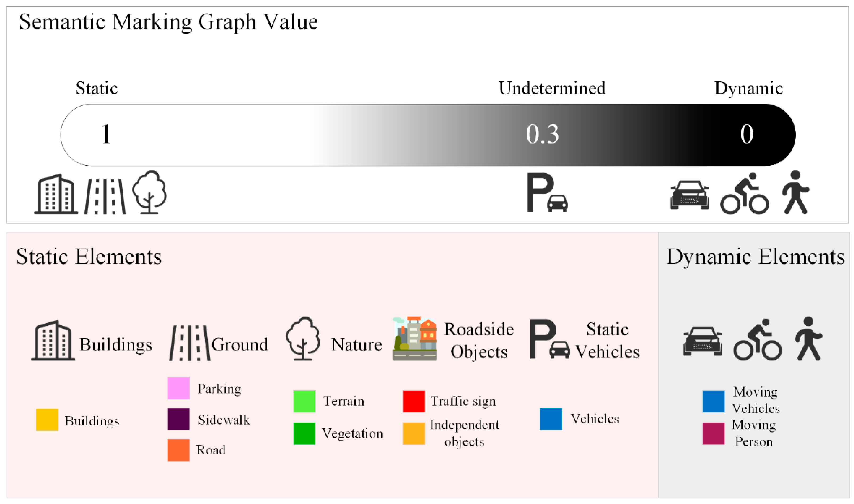
Task: Select the light green Terrain swatch
Action: pyautogui.click(x=304, y=402)
